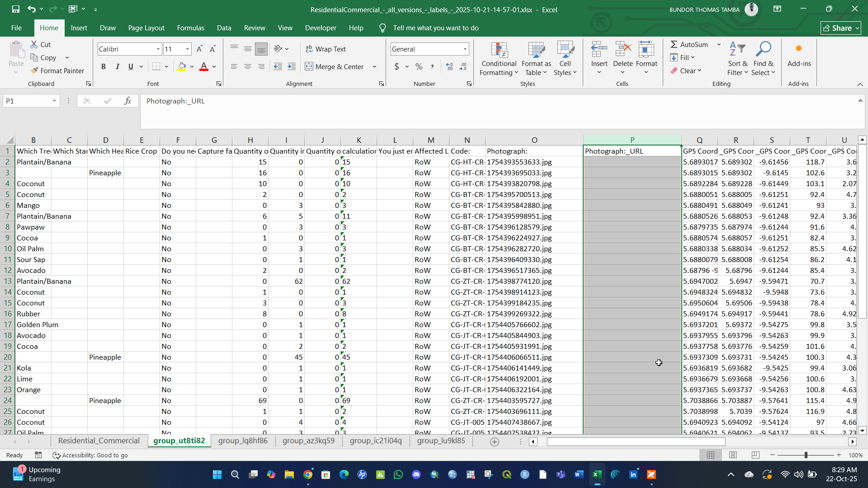The width and height of the screenshot is (868, 488).
Task: Switch to Page Layout view in the status bar
Action: point(733,455)
